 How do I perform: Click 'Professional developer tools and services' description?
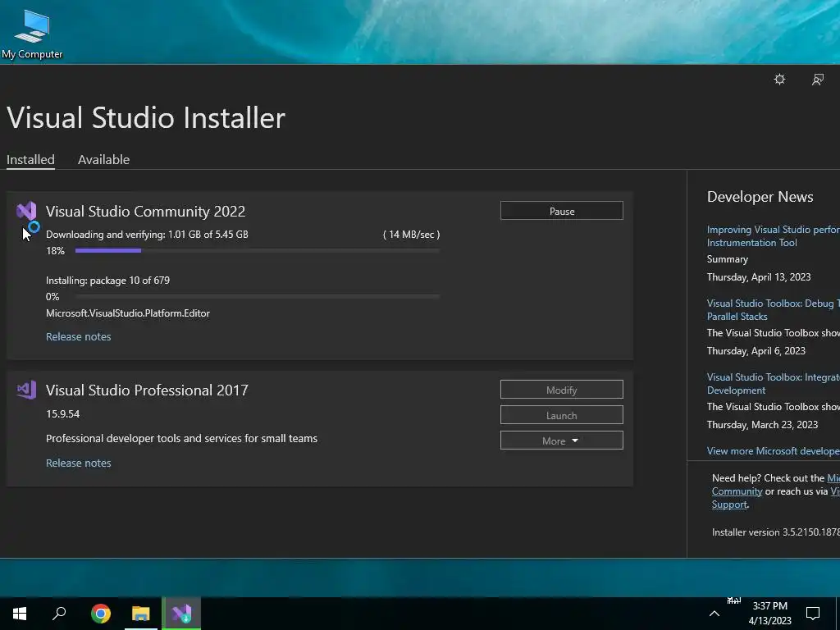[181, 438]
